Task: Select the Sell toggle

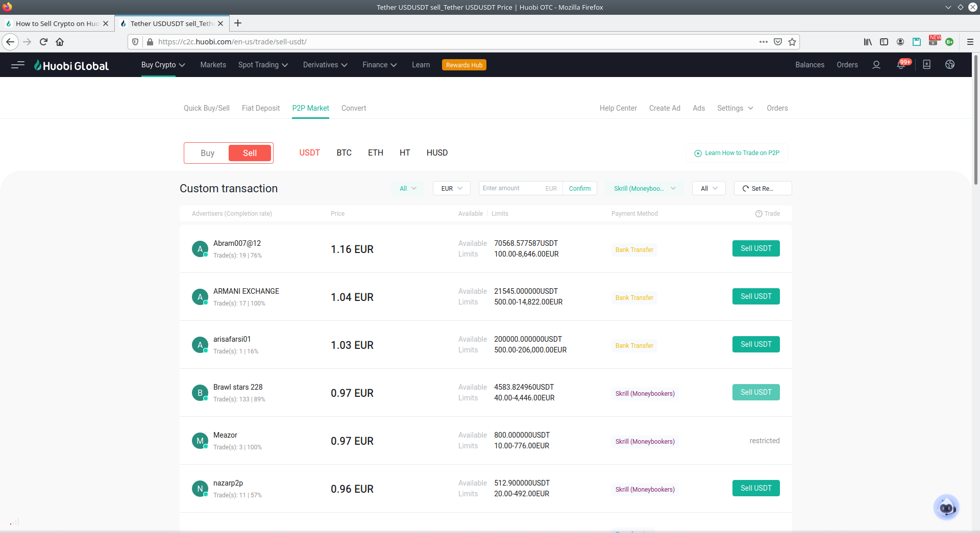Action: [x=250, y=153]
